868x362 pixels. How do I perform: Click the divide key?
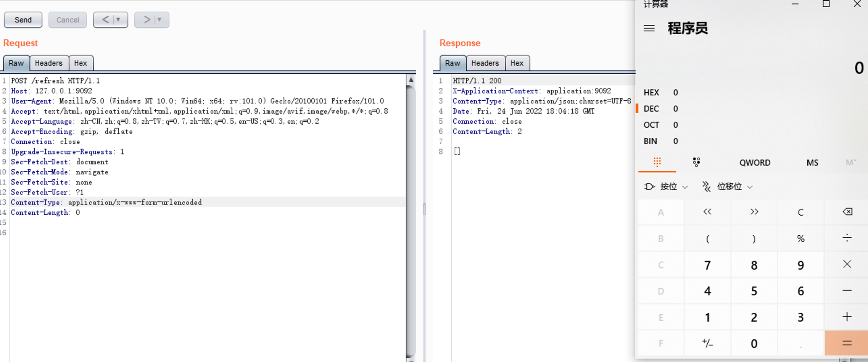coord(847,239)
